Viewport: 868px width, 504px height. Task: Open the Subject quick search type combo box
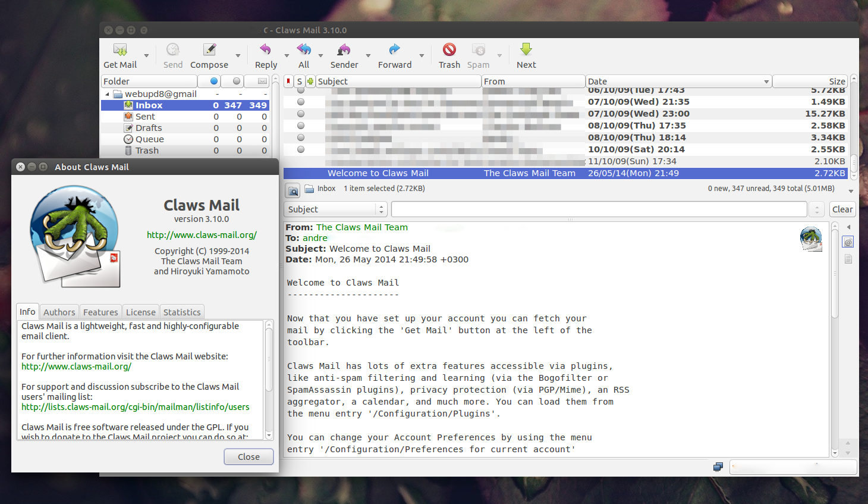point(335,209)
